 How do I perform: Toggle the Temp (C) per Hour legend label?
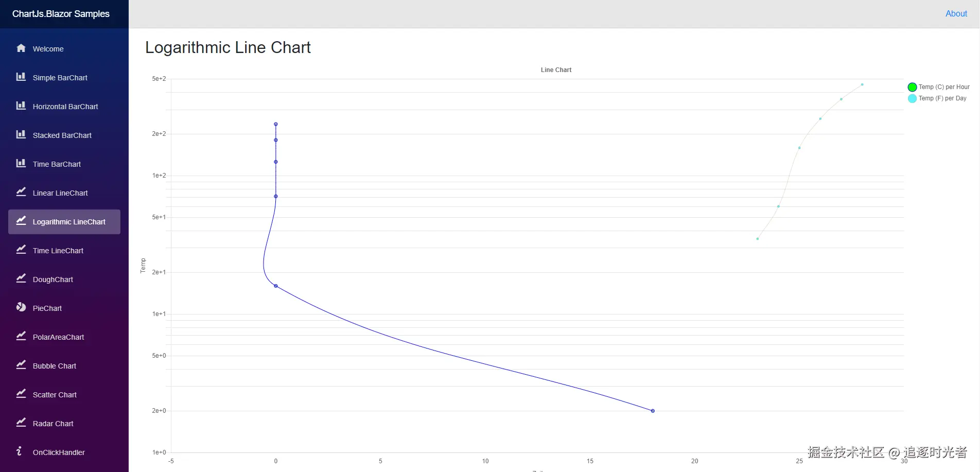point(944,87)
